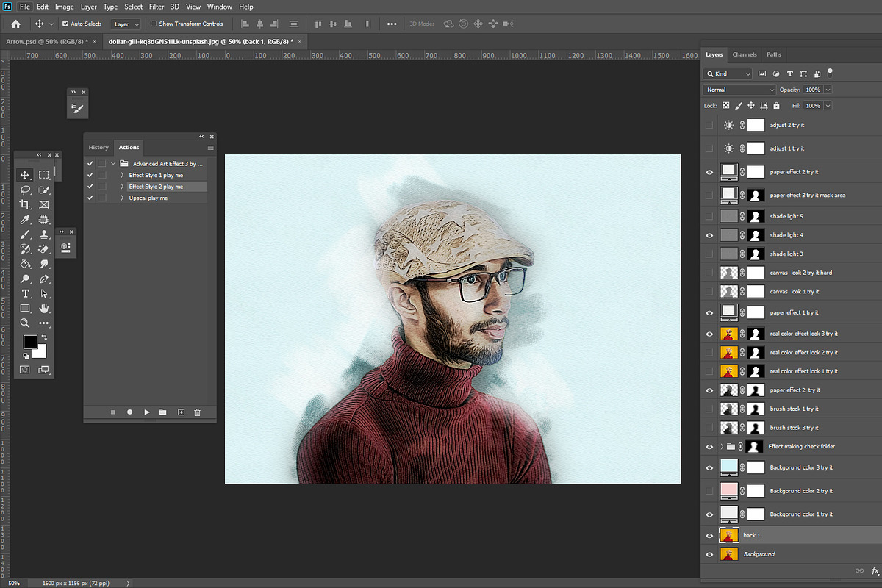The image size is (882, 588).
Task: Begin recording in Actions panel
Action: point(130,412)
